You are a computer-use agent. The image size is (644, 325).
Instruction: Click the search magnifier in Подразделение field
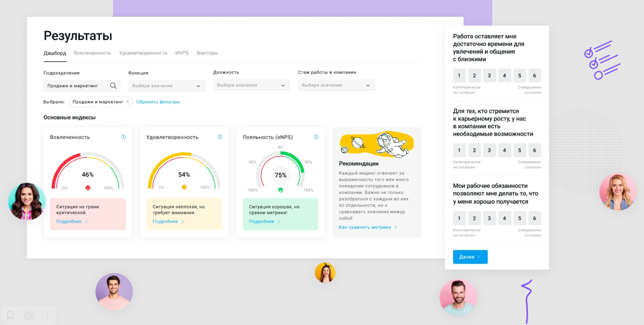[x=113, y=86]
